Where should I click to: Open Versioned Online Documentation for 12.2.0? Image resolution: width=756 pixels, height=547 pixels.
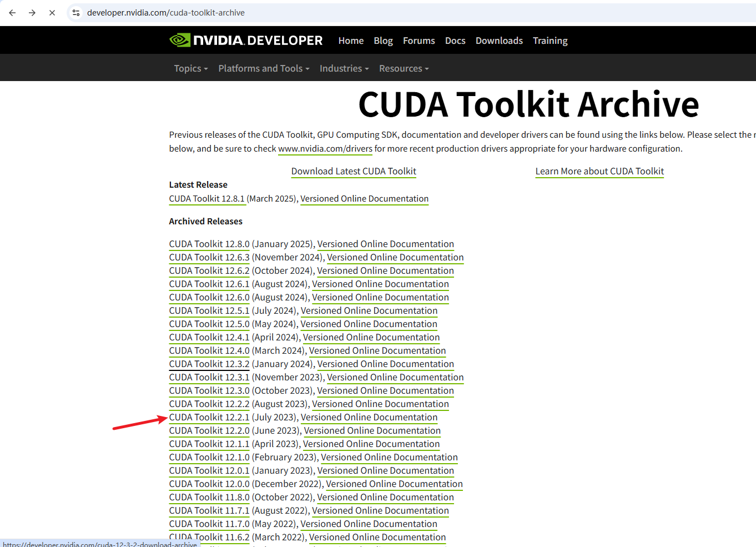click(372, 430)
